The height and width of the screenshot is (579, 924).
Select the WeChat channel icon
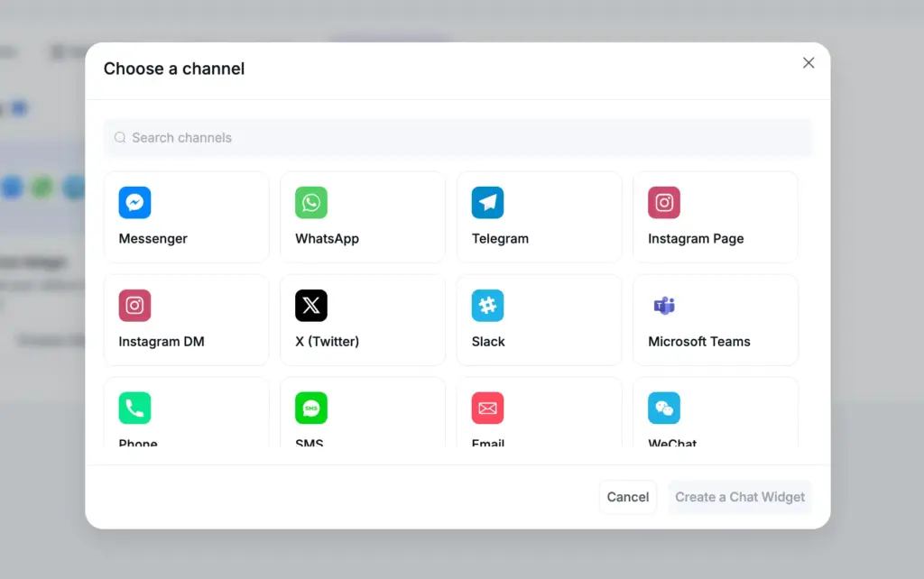pyautogui.click(x=664, y=409)
